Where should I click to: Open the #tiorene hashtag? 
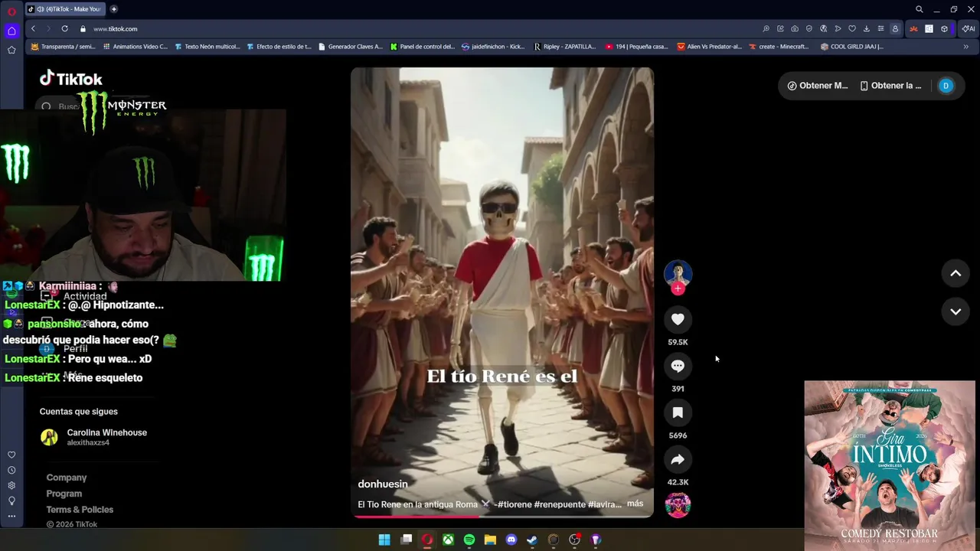[x=514, y=504]
